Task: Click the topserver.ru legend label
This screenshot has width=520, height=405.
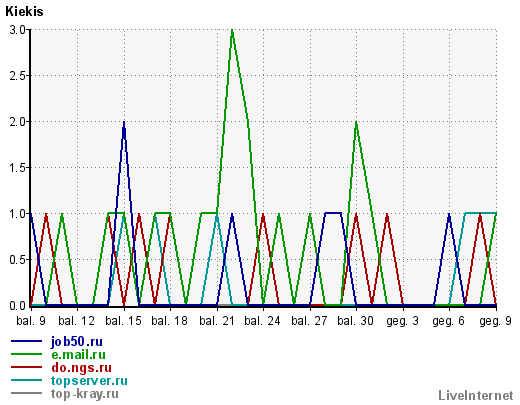Action: coord(89,381)
